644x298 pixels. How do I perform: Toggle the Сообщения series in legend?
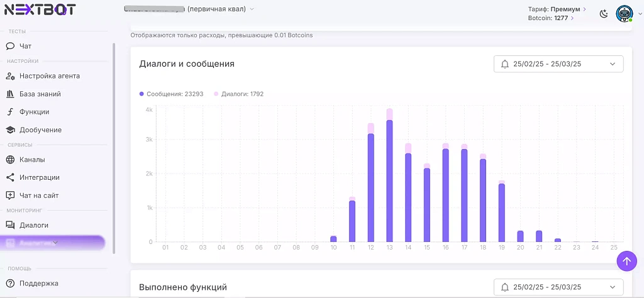click(170, 94)
